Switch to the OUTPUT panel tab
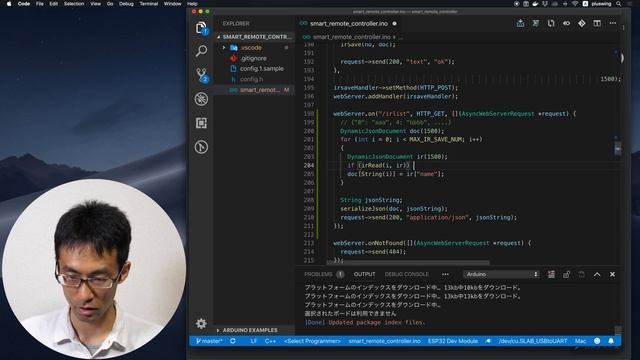This screenshot has width=640, height=360. 364,274
